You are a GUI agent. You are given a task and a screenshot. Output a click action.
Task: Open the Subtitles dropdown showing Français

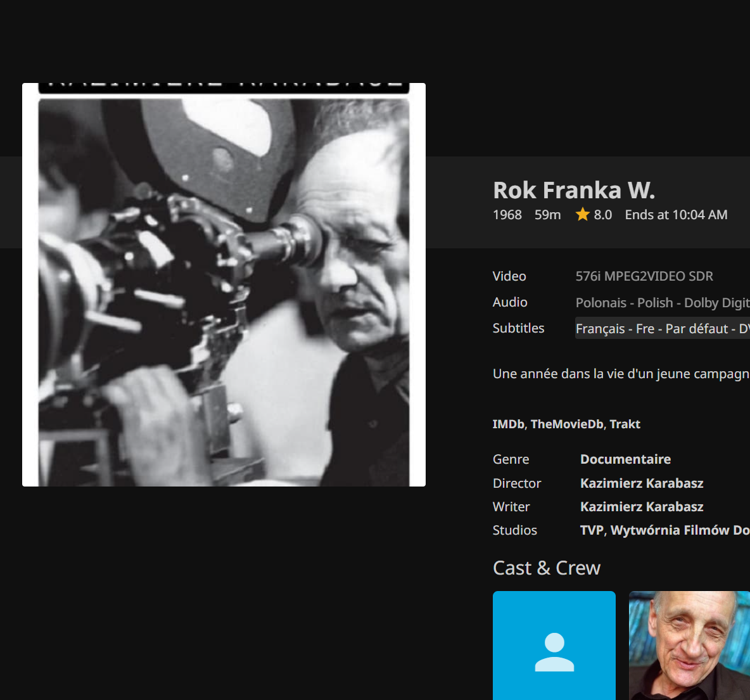pyautogui.click(x=662, y=328)
